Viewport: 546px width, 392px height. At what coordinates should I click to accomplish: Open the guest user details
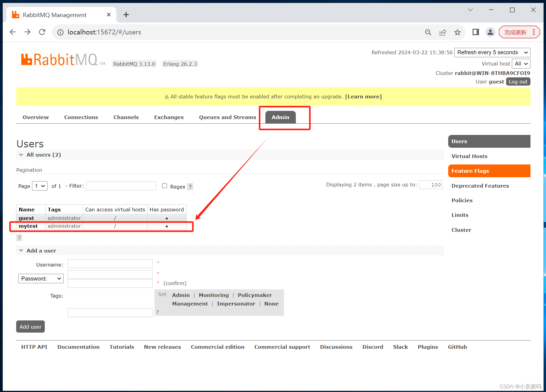(x=26, y=218)
